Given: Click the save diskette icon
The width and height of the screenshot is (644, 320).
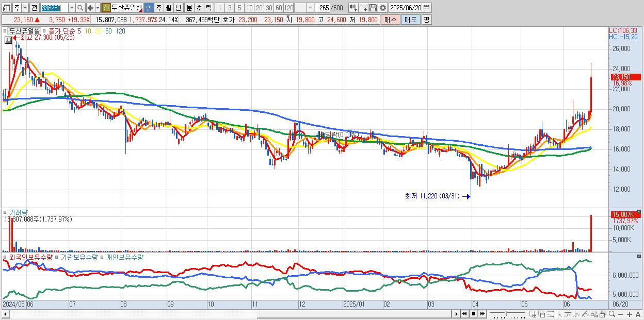Looking at the screenshot, I should (x=373, y=8).
